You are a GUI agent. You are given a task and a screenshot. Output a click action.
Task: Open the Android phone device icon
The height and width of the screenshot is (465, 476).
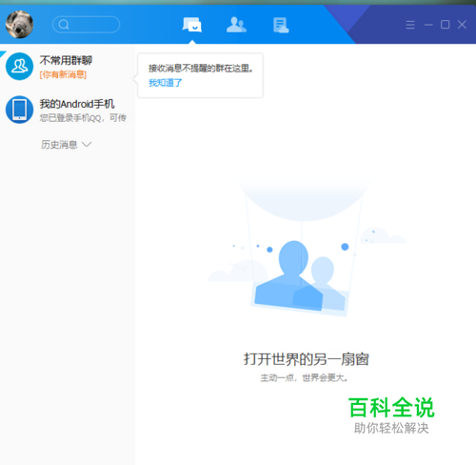click(19, 110)
